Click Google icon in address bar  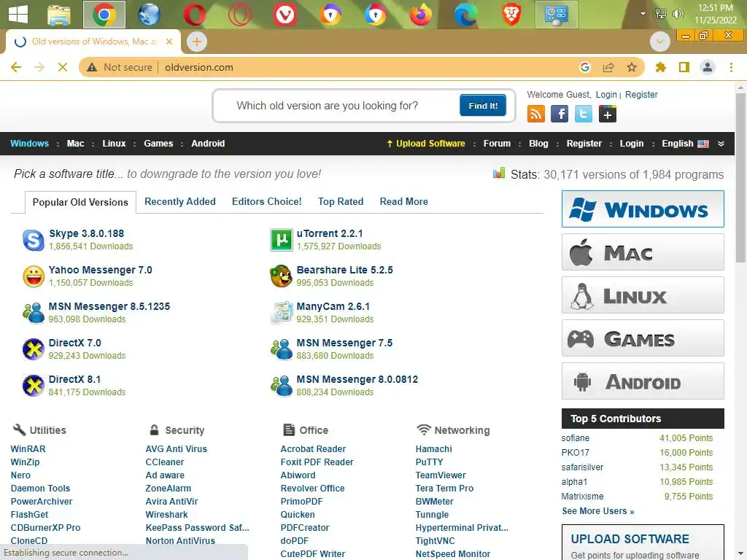[585, 67]
